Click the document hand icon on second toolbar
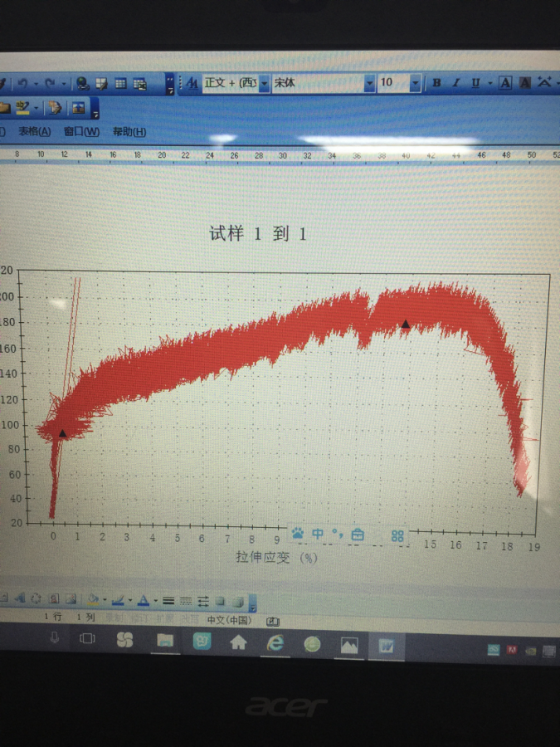 click(x=56, y=108)
